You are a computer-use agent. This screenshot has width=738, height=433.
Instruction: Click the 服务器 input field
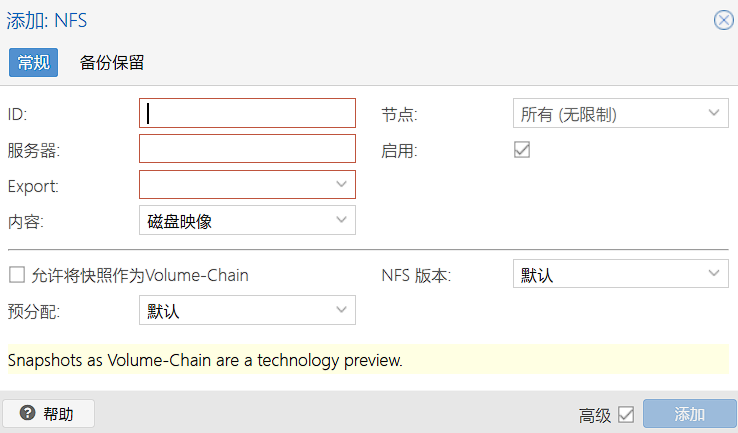point(247,149)
